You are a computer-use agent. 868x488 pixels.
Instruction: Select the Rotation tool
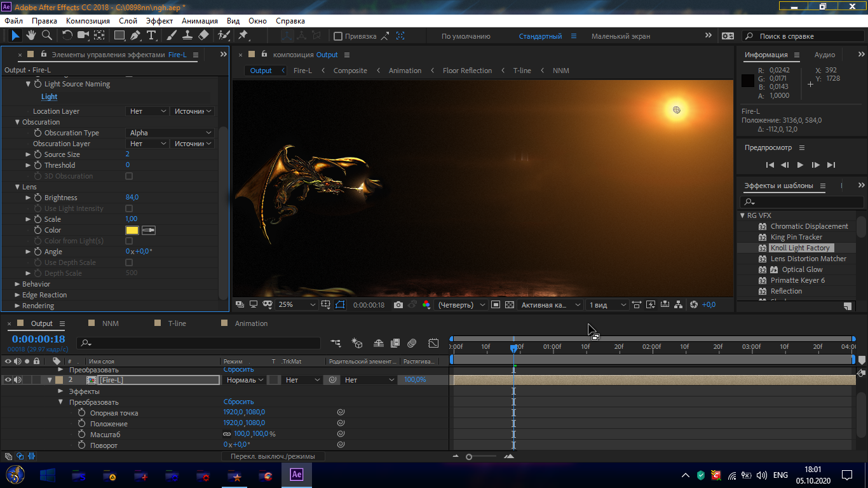click(x=67, y=36)
